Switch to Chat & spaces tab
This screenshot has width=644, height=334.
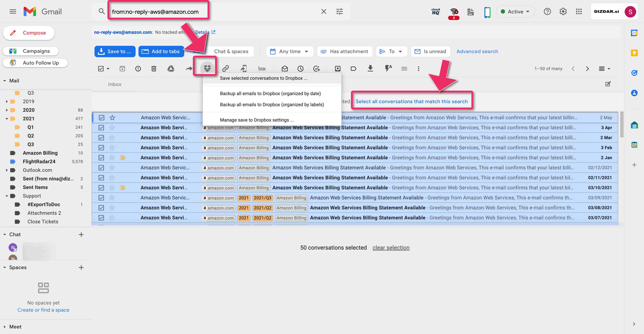point(231,51)
